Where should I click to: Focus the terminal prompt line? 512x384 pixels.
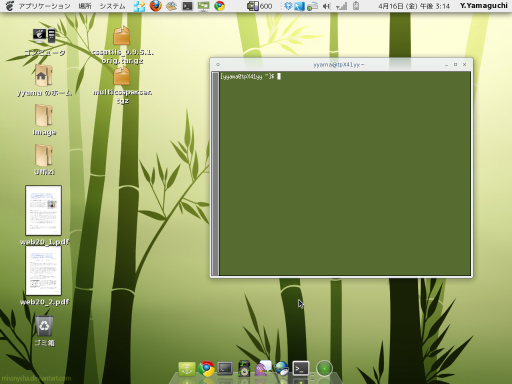pyautogui.click(x=251, y=77)
